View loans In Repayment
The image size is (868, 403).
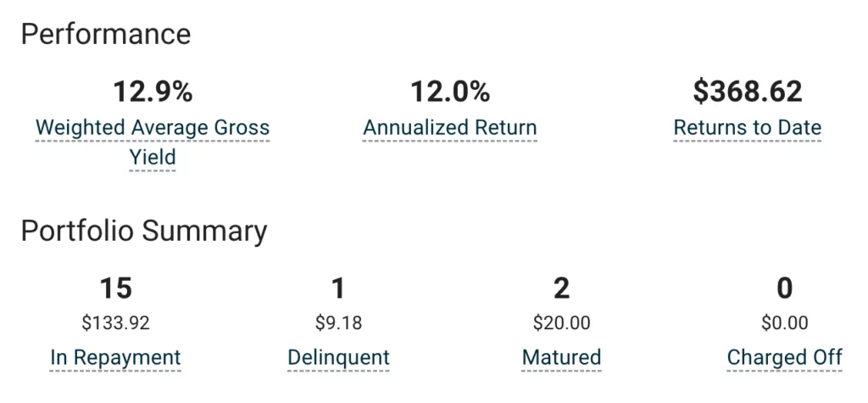(x=115, y=357)
